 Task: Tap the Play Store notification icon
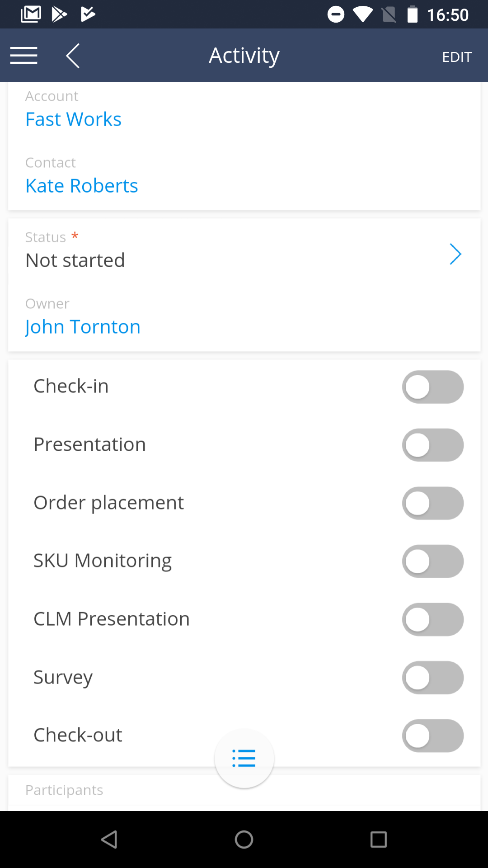(59, 14)
